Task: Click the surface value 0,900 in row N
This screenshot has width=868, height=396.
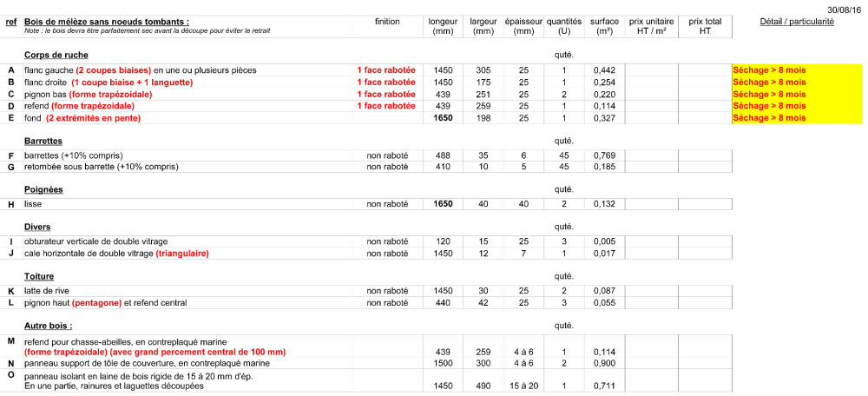Action: (x=604, y=363)
